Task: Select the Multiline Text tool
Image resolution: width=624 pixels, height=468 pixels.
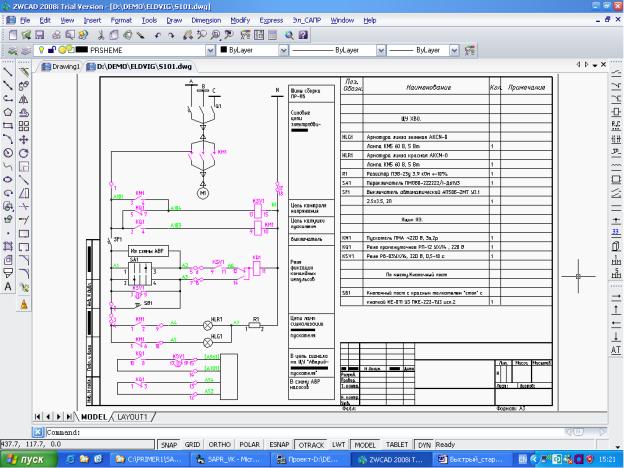Action: click(8, 286)
